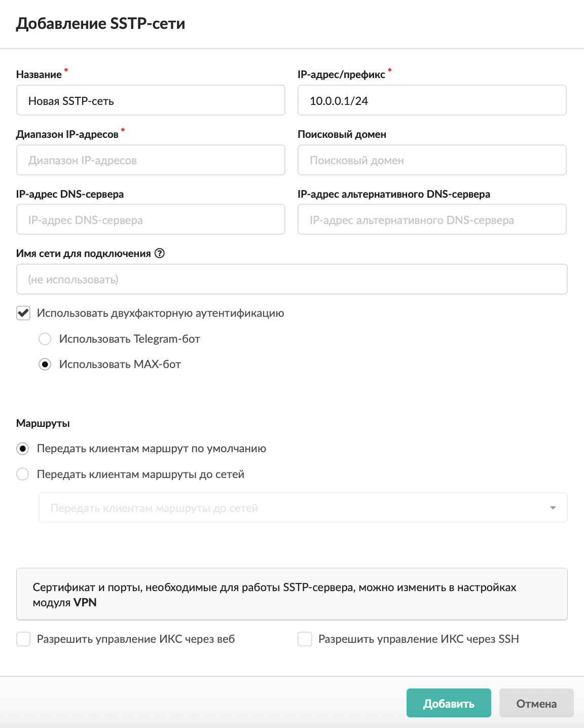
Task: Select the Использовать MAX-бот radio button
Action: pos(45,365)
